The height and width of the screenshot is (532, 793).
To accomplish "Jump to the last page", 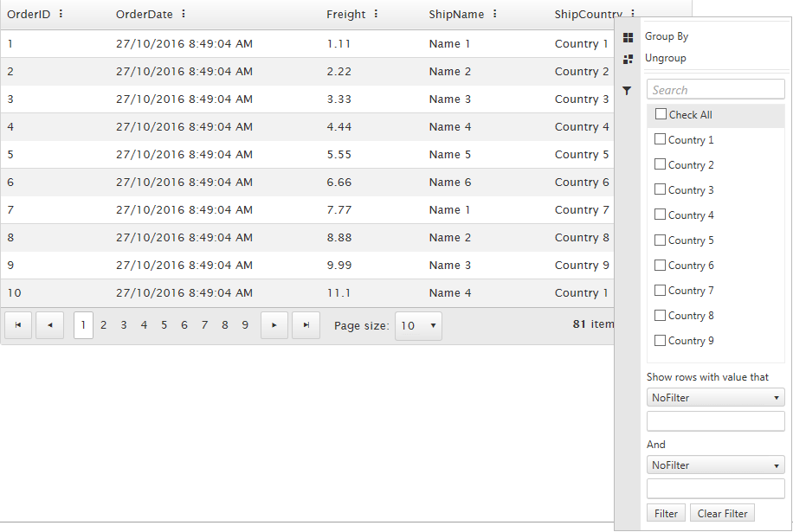I will [x=306, y=325].
